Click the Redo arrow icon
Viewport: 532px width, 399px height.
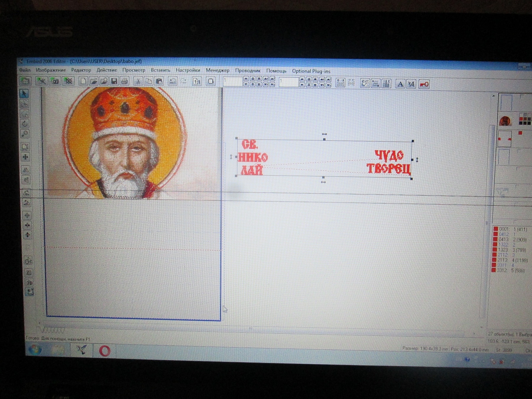183,81
